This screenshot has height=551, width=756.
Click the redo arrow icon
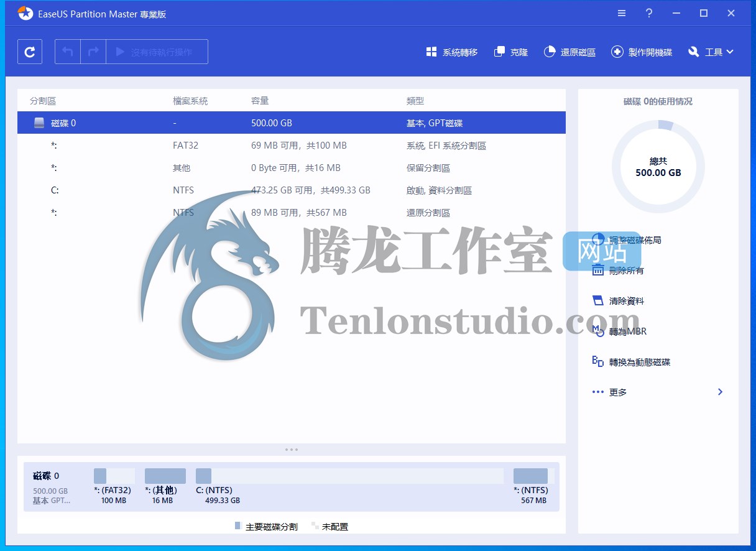point(93,52)
